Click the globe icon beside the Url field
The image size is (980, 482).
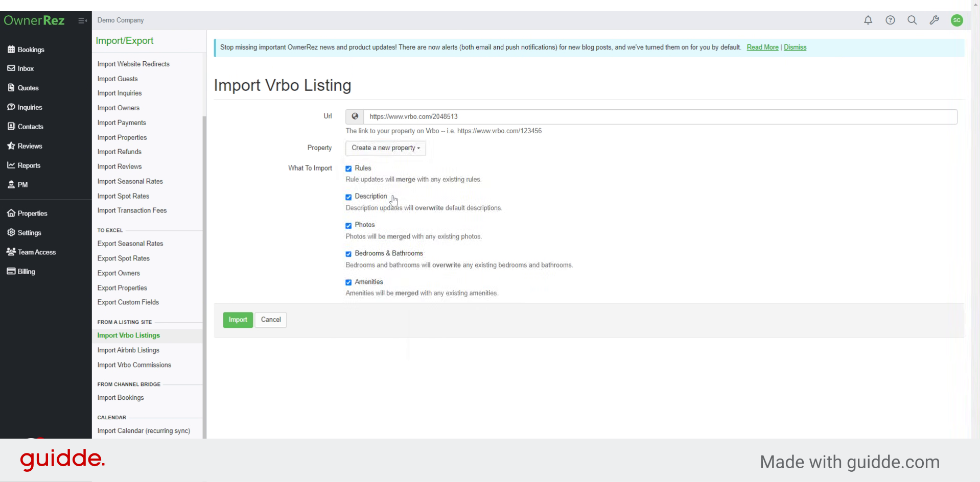(x=355, y=116)
